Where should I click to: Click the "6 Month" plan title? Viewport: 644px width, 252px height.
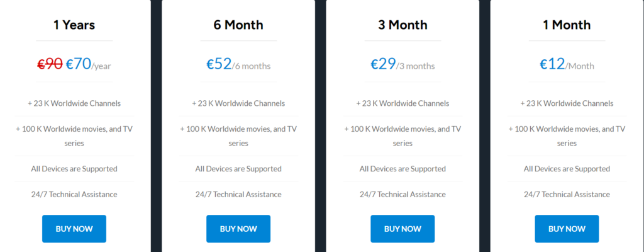[238, 25]
